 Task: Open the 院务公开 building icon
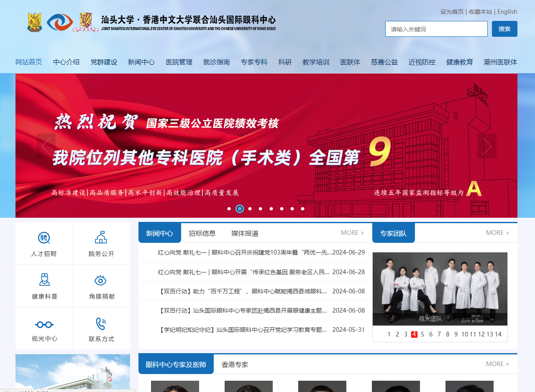point(101,237)
